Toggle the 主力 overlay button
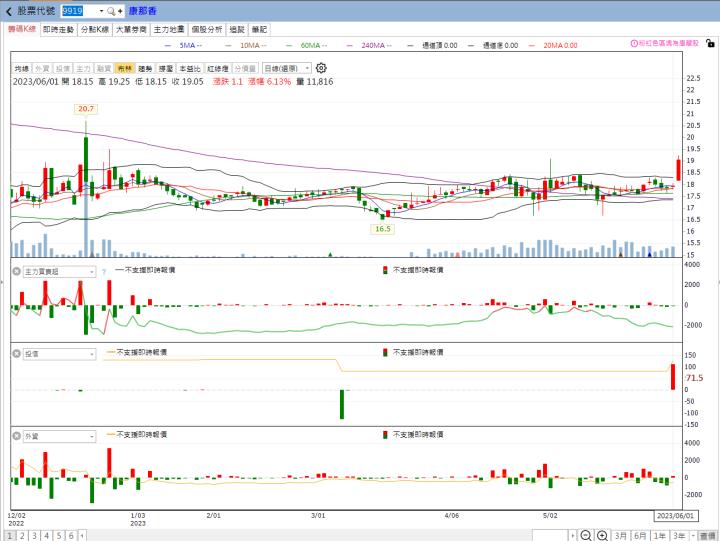Screen dimensions: 720x541 pyautogui.click(x=83, y=68)
